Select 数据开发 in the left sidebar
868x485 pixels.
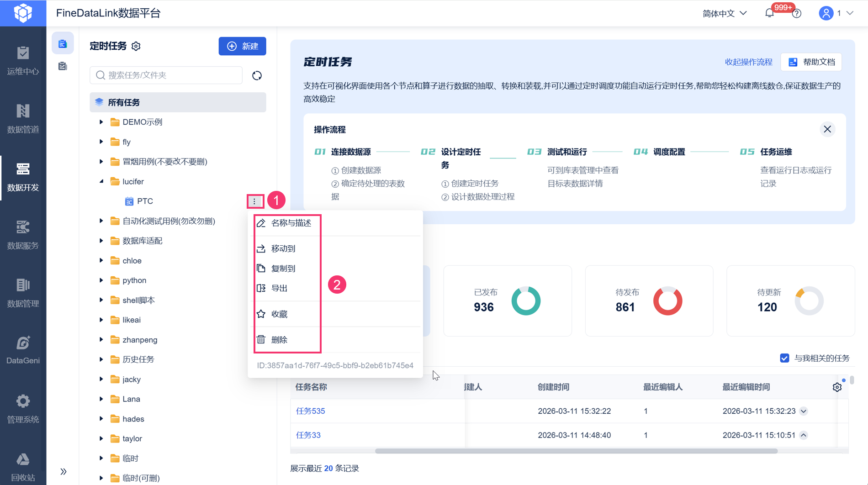point(23,177)
